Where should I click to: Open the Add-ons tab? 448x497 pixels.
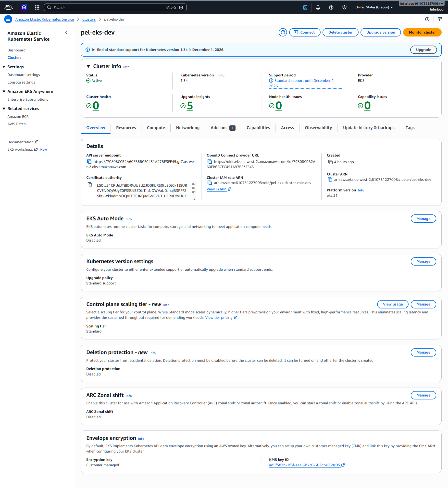click(x=223, y=128)
